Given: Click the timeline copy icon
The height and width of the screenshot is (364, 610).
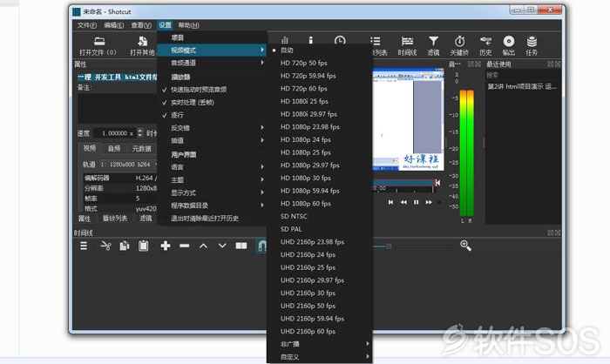Looking at the screenshot, I should tap(125, 246).
